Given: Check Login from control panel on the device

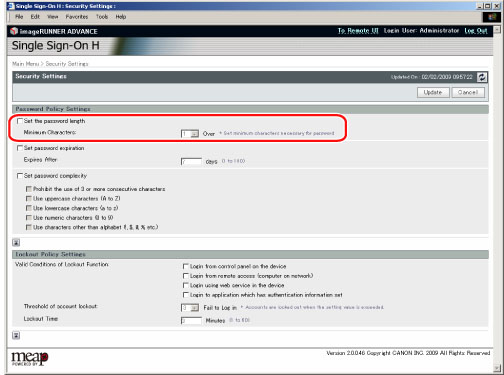Looking at the screenshot, I should tap(186, 266).
